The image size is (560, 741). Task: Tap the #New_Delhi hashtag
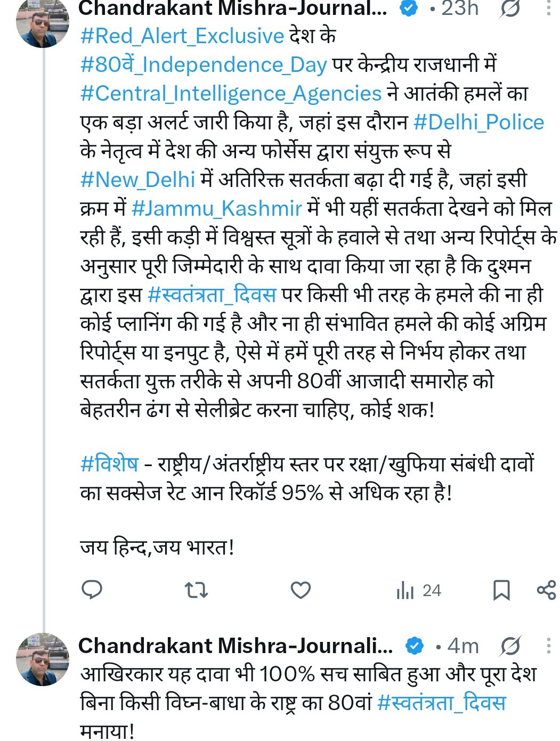137,180
